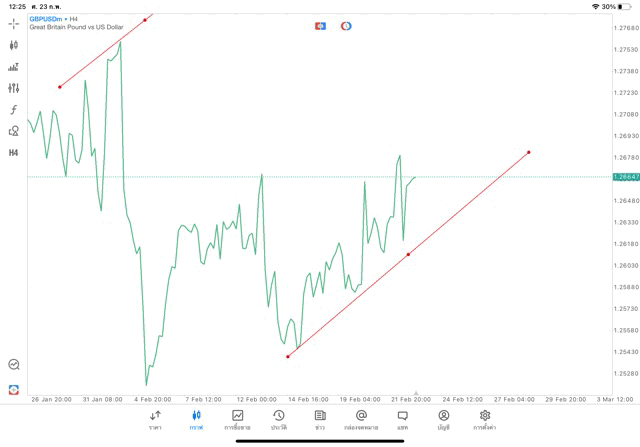Switch to the Chart (กราฟ) tab

coord(196,419)
